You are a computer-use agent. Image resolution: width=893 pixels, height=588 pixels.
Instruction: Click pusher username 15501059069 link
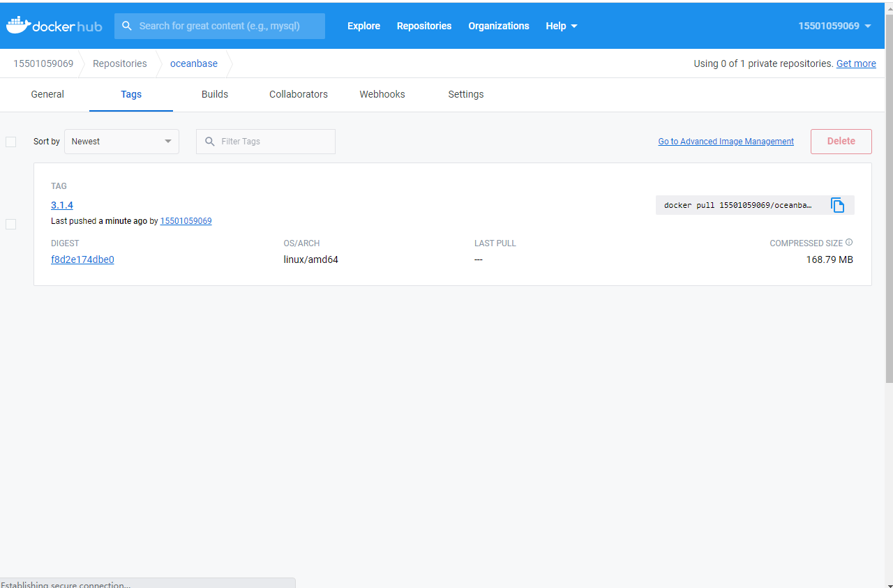(186, 221)
